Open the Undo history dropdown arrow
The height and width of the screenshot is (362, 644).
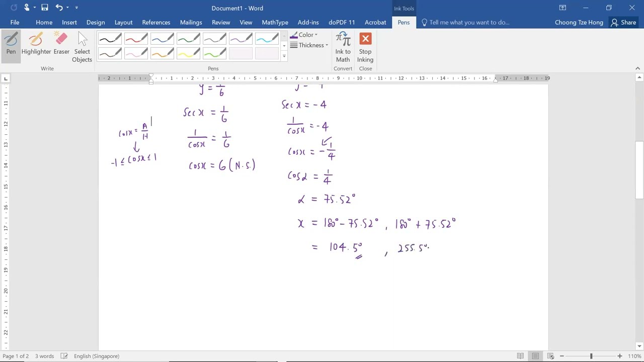(x=68, y=8)
